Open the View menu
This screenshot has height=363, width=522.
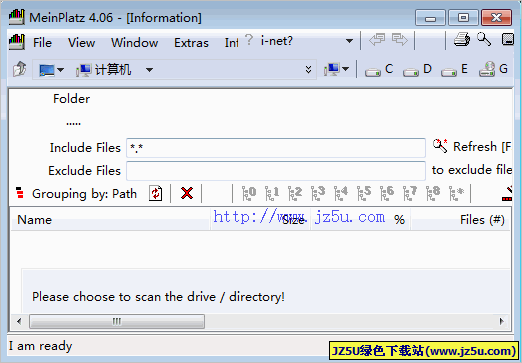tap(81, 43)
